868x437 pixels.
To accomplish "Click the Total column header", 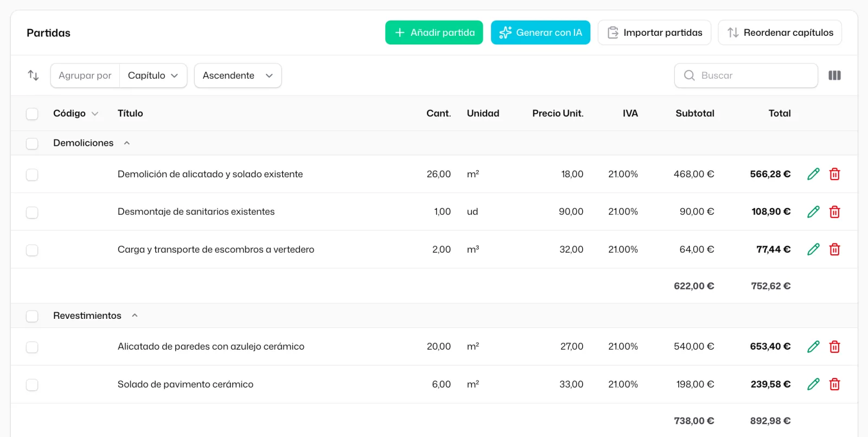I will tap(780, 113).
